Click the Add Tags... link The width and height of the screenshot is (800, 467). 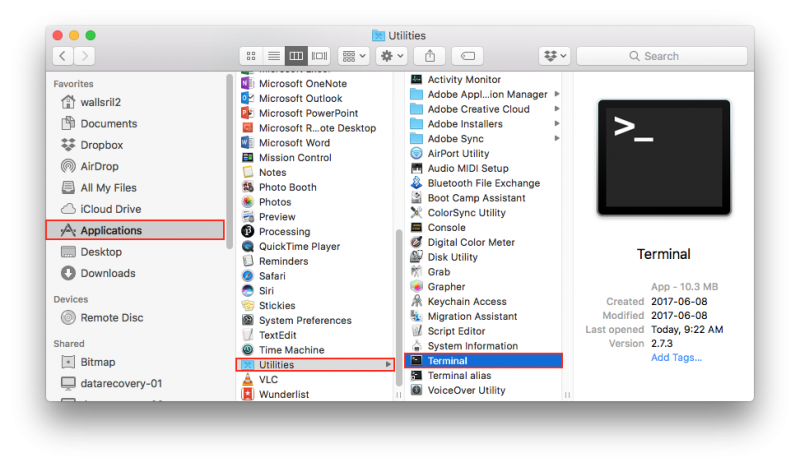(x=676, y=358)
